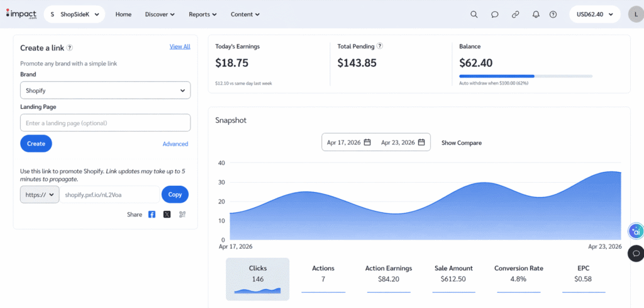Screen dimensions: 644x308
Task: Open the messages speech bubble icon in header
Action: pos(495,14)
